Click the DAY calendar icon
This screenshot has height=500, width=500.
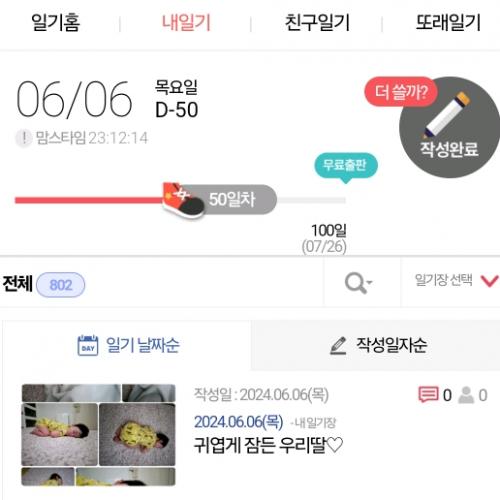click(88, 345)
